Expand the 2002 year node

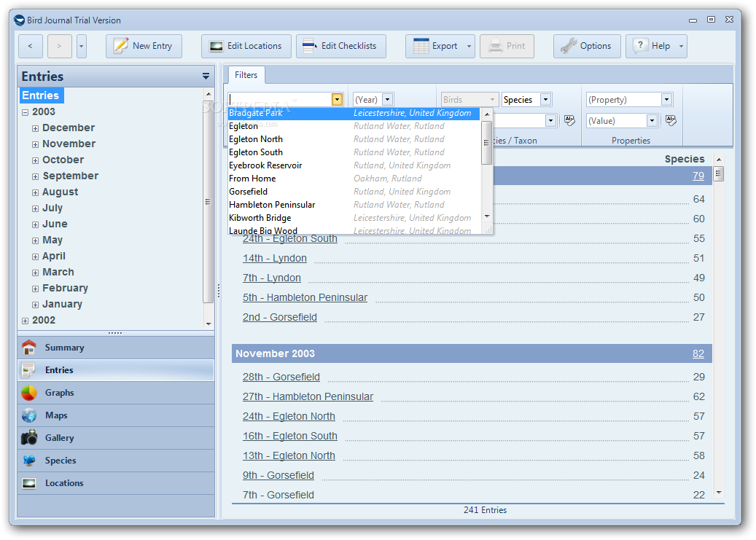[25, 321]
